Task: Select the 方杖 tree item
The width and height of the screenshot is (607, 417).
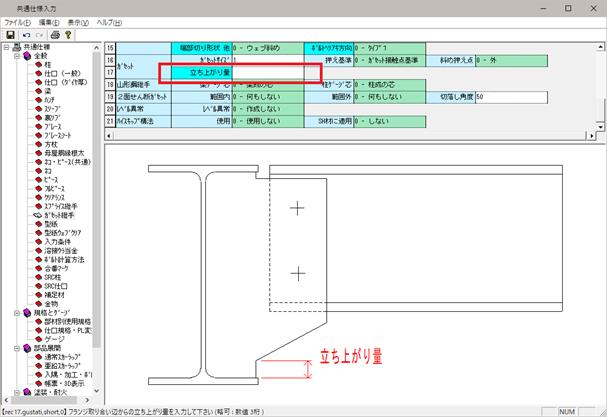Action: (51, 144)
